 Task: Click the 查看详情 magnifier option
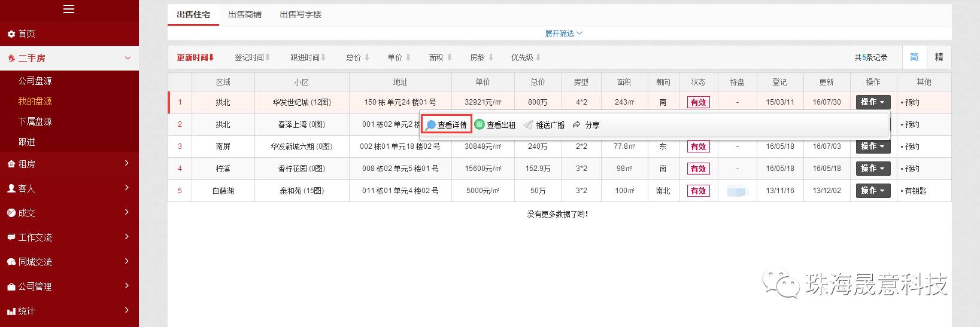coord(447,125)
